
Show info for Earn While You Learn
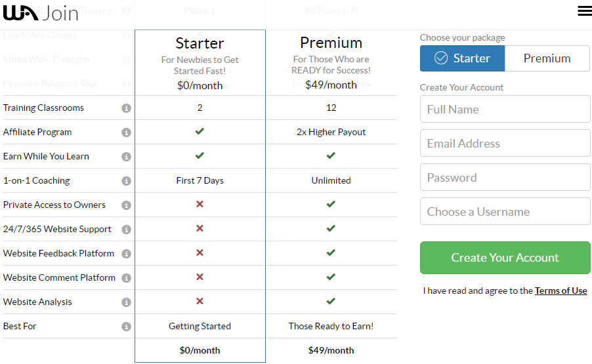tap(126, 157)
